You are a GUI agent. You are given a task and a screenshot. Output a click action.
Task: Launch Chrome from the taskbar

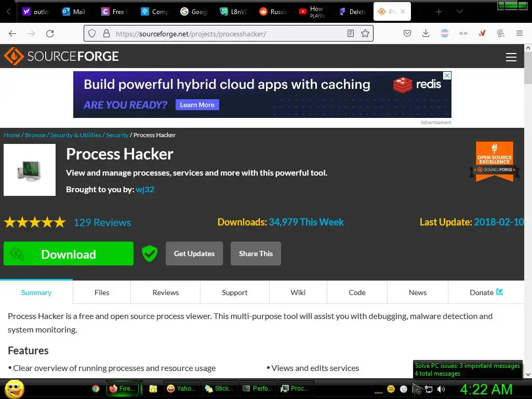point(96,389)
